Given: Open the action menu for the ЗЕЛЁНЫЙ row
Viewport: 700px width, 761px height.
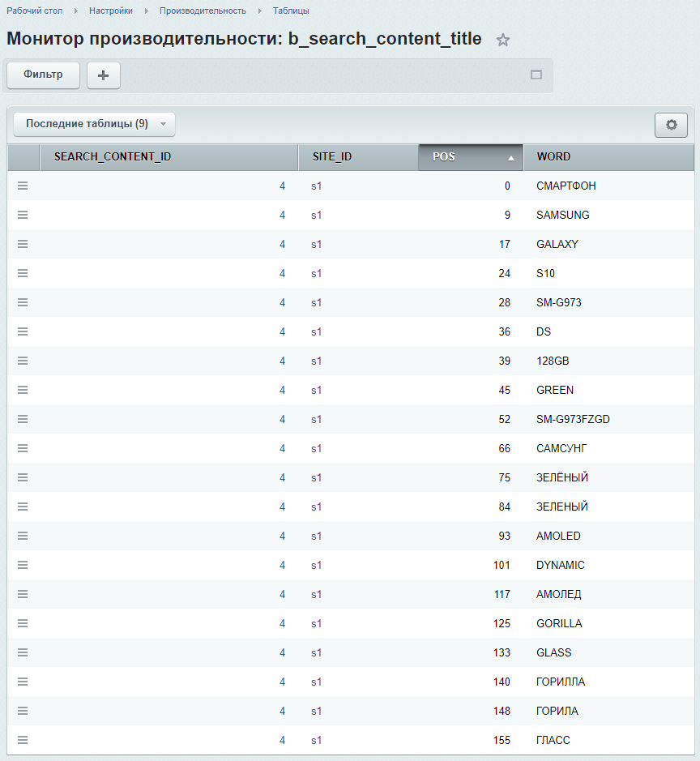Looking at the screenshot, I should click(x=23, y=477).
